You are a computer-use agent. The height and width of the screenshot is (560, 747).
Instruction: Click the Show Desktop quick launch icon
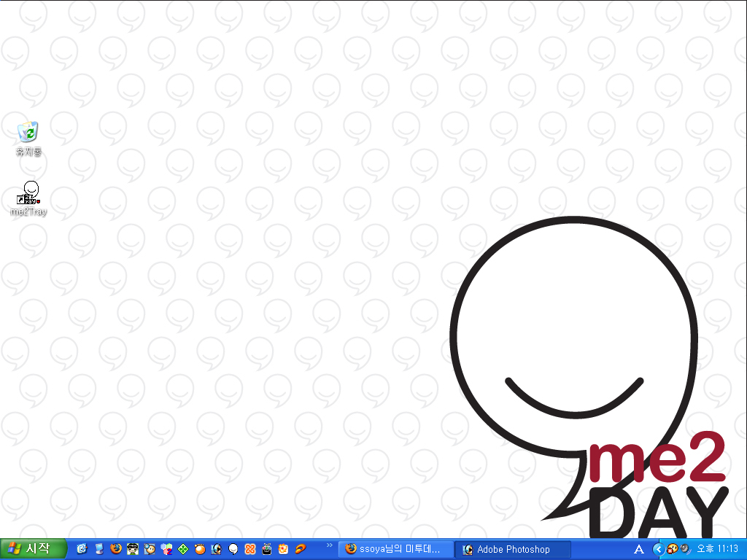tap(82, 549)
